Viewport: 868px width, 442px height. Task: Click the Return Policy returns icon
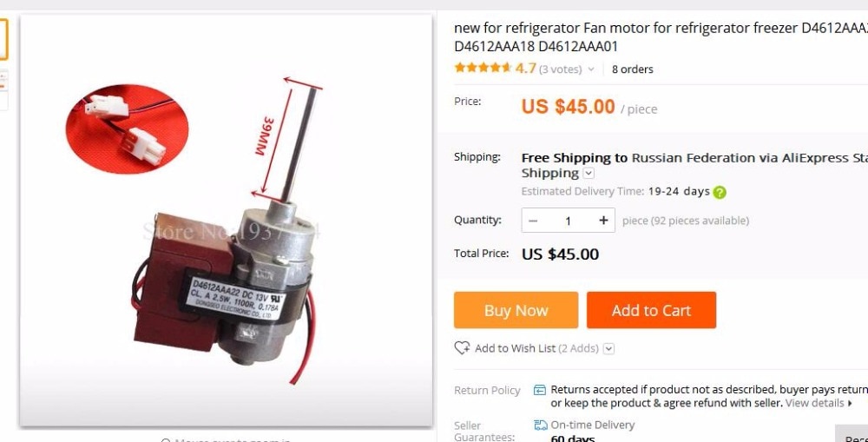click(x=539, y=390)
